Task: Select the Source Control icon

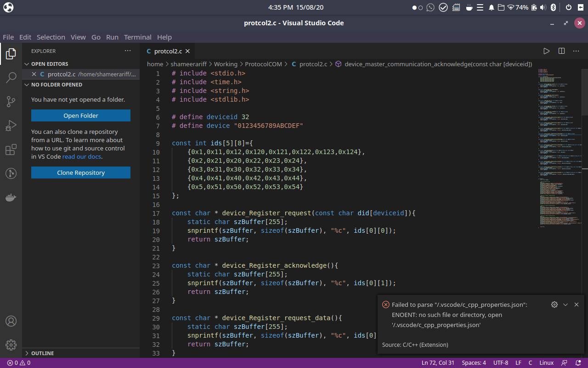Action: click(11, 102)
